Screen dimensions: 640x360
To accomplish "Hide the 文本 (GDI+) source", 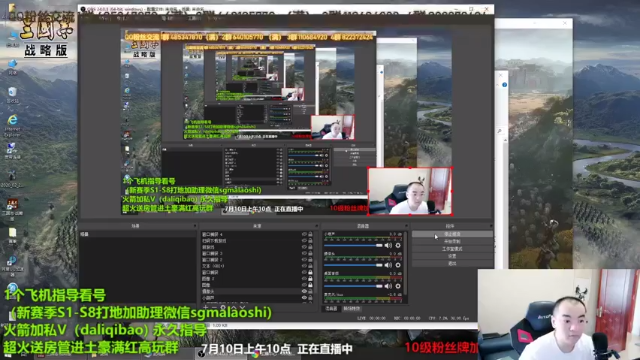I will click(304, 266).
